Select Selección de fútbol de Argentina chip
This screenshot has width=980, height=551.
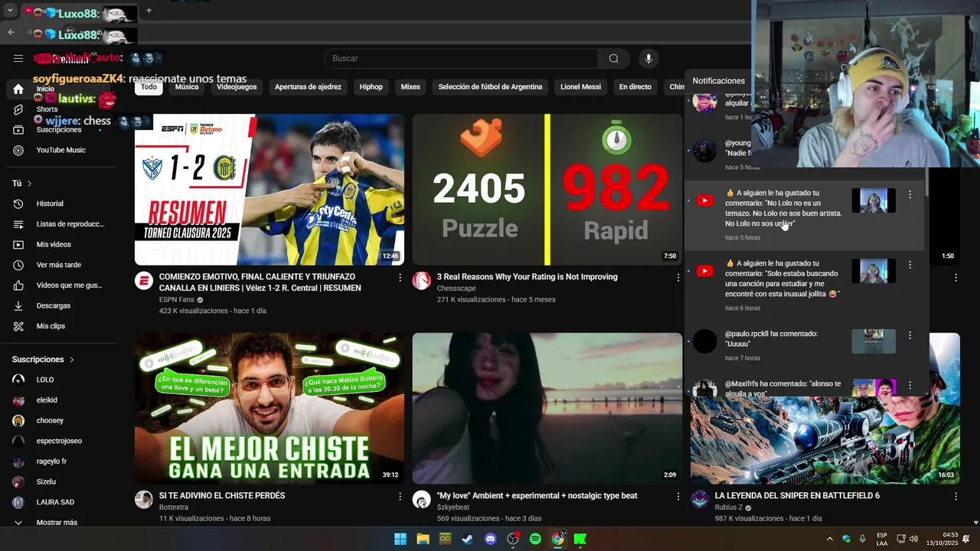pos(490,87)
